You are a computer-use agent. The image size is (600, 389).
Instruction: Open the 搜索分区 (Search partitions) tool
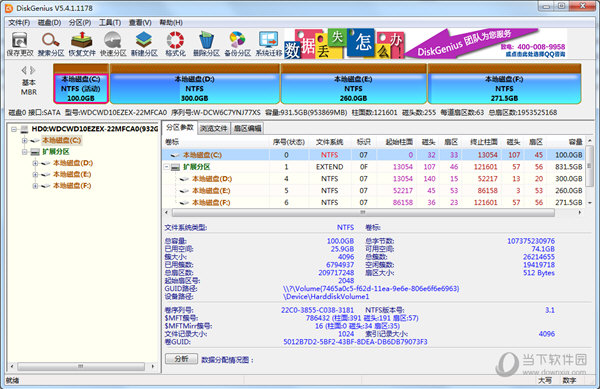[x=51, y=44]
